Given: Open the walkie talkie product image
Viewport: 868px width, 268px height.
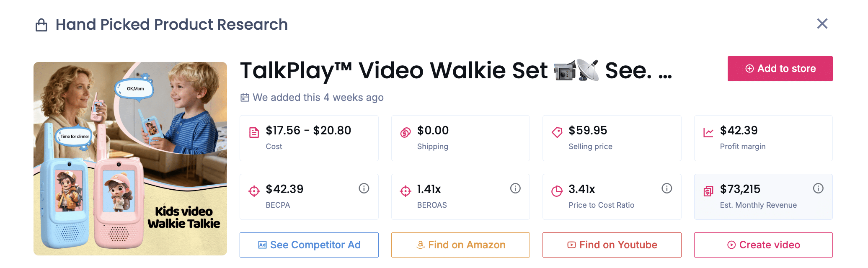Looking at the screenshot, I should coord(130,159).
